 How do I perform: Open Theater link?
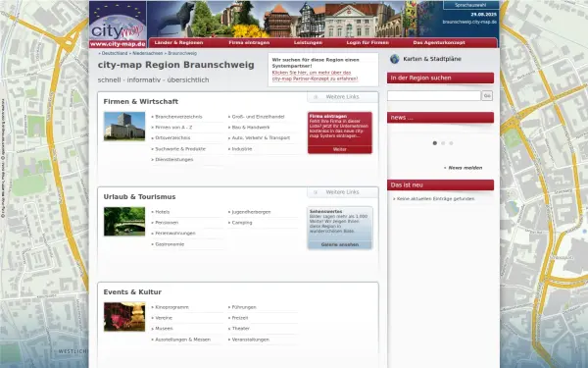241,329
